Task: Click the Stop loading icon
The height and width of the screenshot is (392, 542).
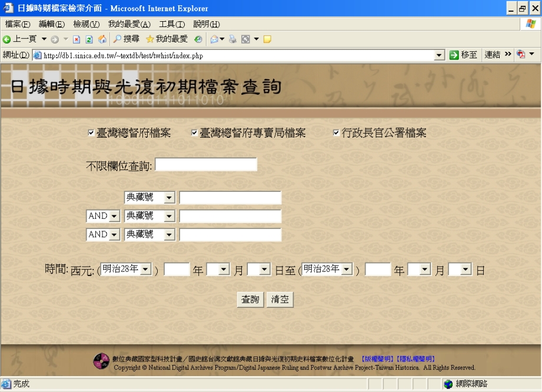Action: [x=77, y=39]
